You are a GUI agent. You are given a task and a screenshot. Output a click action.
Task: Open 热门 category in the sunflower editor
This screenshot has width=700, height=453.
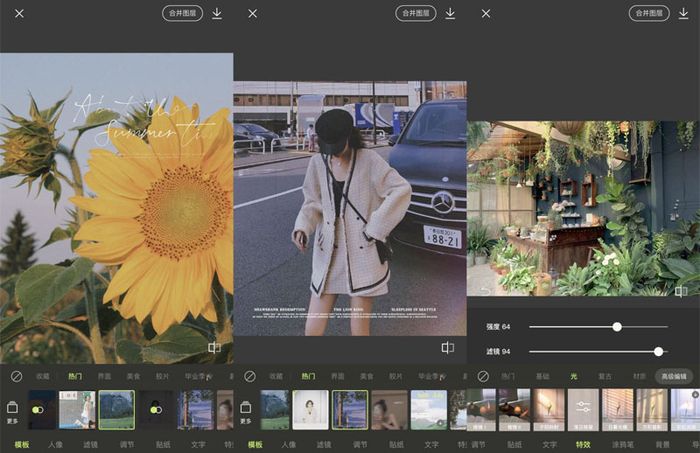coord(75,376)
